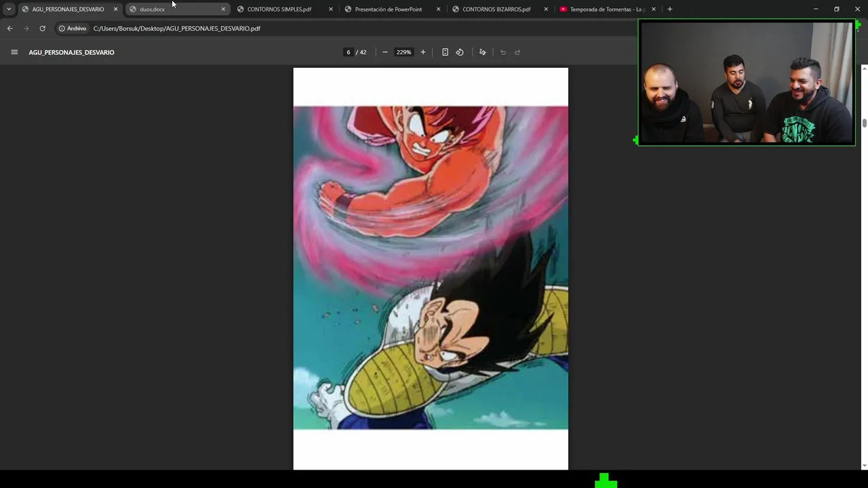Viewport: 868px width, 488px height.
Task: Click the redo arrow in PDF toolbar
Action: (517, 52)
